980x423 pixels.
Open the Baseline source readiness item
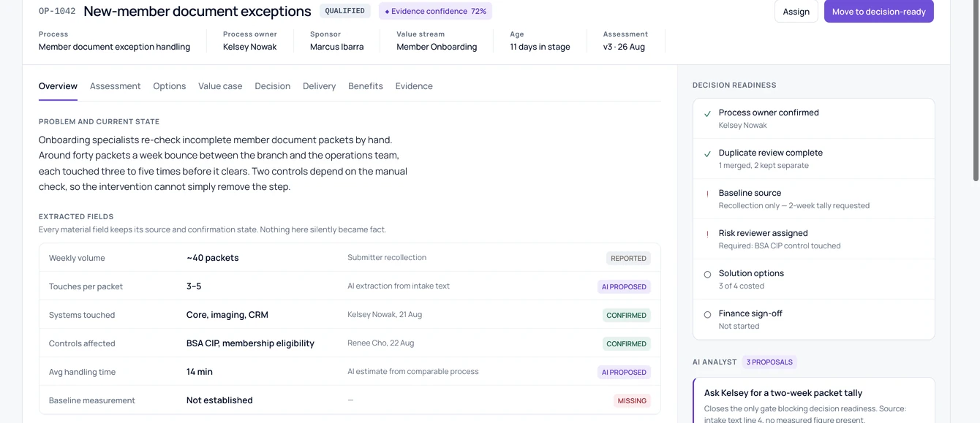(813, 199)
